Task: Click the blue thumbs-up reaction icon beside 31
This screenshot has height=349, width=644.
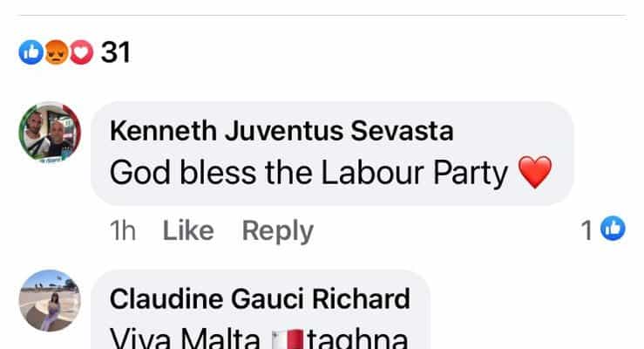Action: click(x=31, y=52)
